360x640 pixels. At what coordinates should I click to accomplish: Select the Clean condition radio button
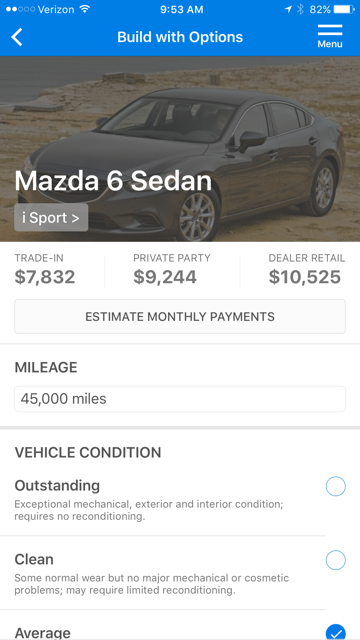coord(336,560)
